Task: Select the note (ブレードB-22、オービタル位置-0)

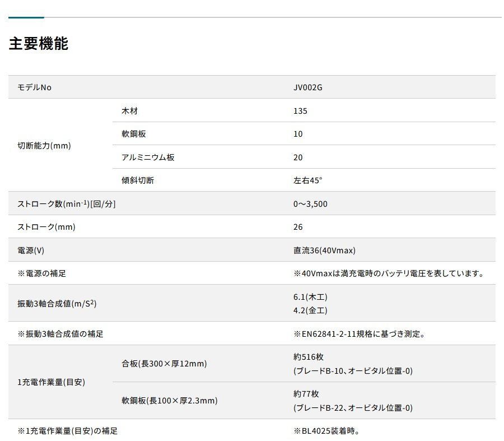Action: (353, 407)
